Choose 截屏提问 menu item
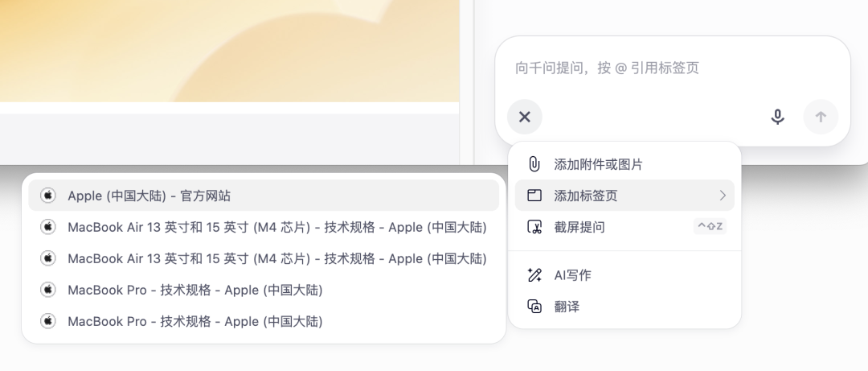Screen dimensions: 868x371 click(624, 227)
